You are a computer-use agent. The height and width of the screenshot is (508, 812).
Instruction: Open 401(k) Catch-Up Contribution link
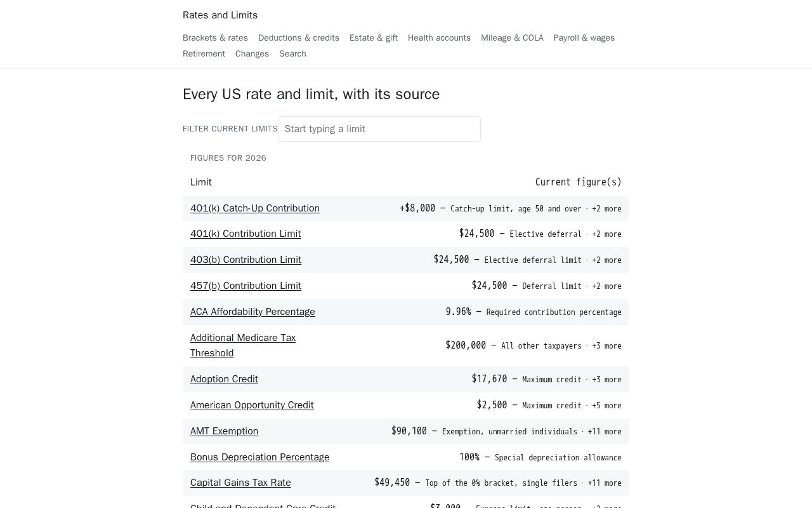(255, 208)
